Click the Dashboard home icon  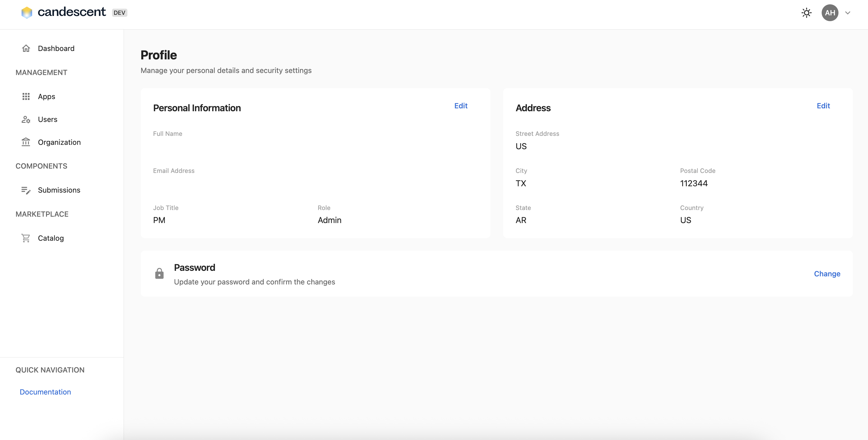26,49
